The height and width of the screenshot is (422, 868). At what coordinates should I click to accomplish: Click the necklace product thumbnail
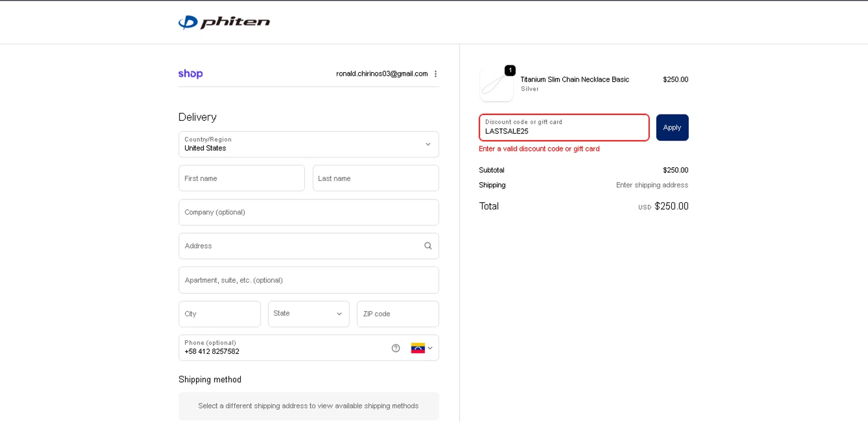point(496,84)
